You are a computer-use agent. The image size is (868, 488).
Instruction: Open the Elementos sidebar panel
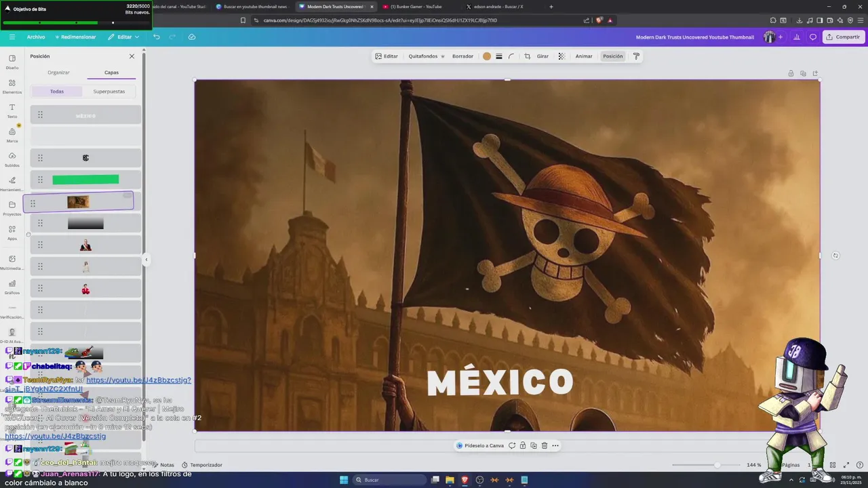(x=12, y=86)
